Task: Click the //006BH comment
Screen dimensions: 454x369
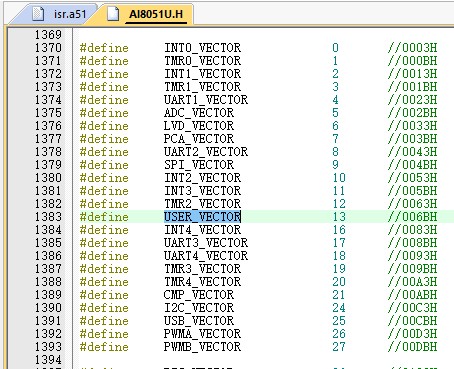Action: click(x=412, y=217)
